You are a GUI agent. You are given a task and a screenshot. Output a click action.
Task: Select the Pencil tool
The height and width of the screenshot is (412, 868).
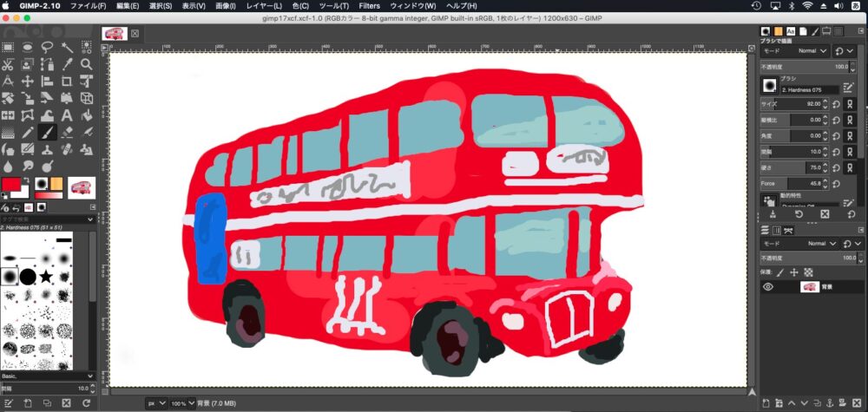point(27,133)
